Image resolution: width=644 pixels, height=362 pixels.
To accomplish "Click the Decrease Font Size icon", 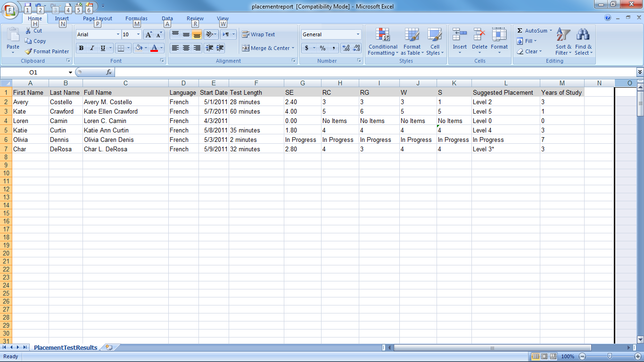I will 159,34.
